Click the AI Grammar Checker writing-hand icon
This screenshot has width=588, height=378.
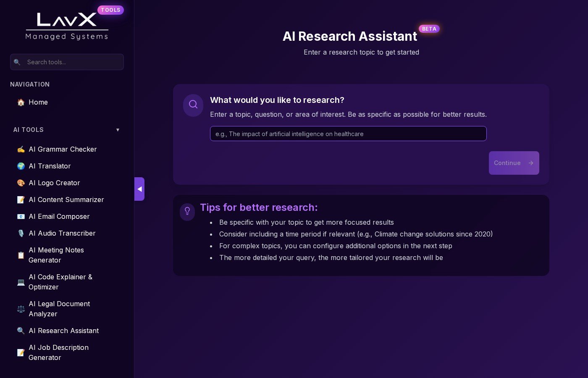pos(21,150)
